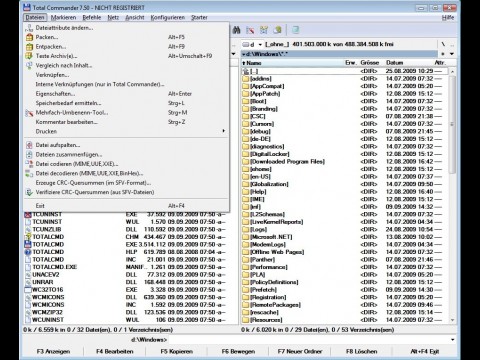The width and height of the screenshot is (480, 360).
Task: Click the copy file names toolbar icon
Action: pyautogui.click(x=277, y=30)
